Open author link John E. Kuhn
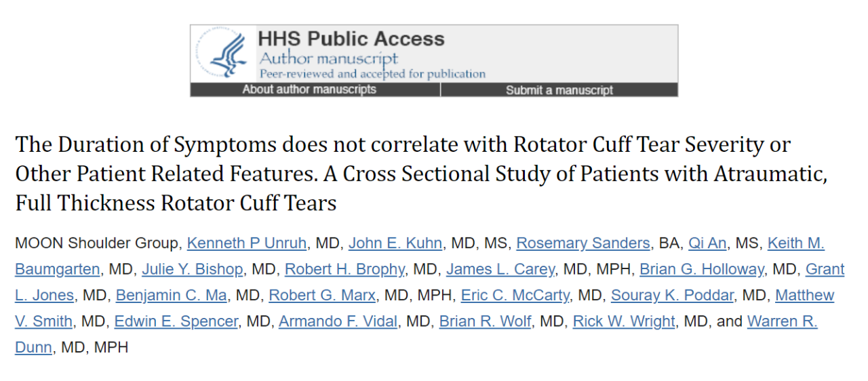 395,243
